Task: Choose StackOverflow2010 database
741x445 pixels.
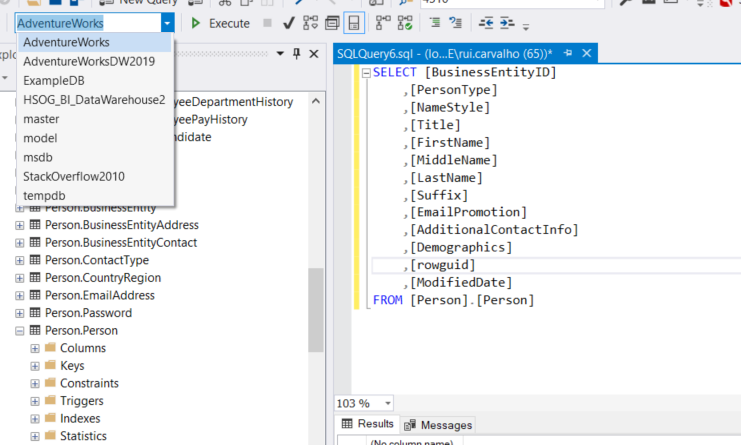Action: tap(95, 176)
